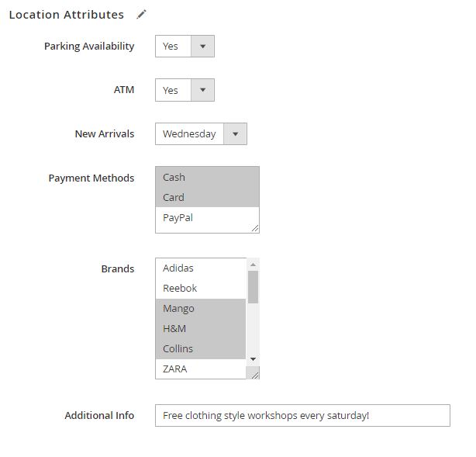Click Collins in the Brands list
The width and height of the screenshot is (476, 457).
point(200,349)
